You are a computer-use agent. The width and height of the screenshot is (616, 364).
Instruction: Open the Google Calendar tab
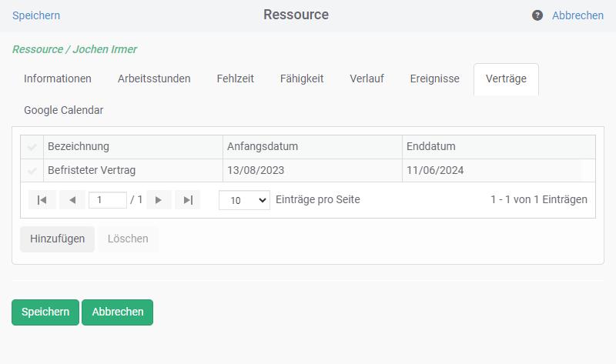coord(63,110)
